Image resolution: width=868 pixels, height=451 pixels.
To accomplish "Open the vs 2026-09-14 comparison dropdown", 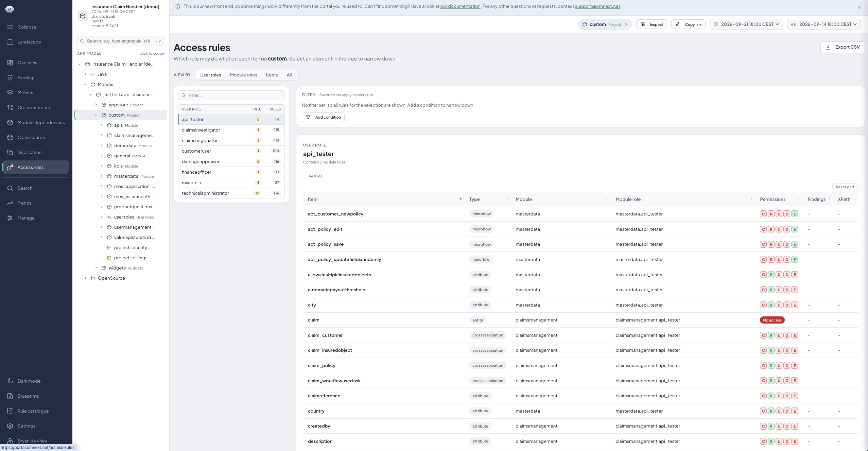I will pyautogui.click(x=824, y=24).
